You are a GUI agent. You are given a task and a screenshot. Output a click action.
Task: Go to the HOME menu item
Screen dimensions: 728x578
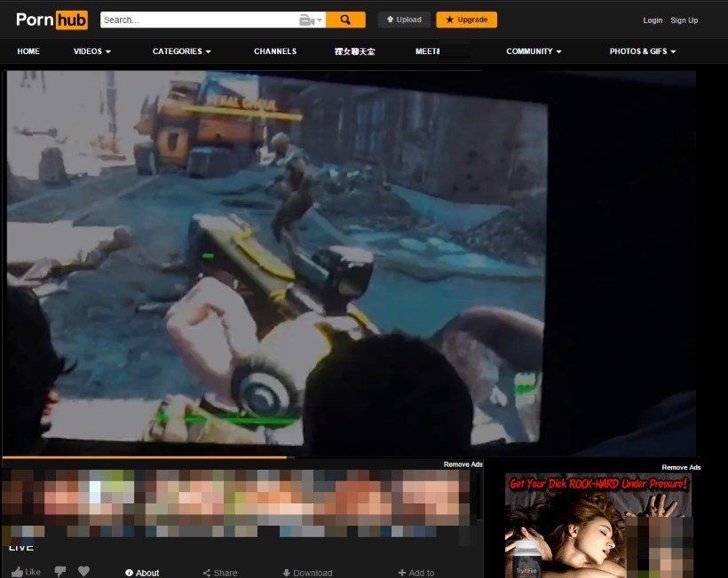pyautogui.click(x=28, y=51)
